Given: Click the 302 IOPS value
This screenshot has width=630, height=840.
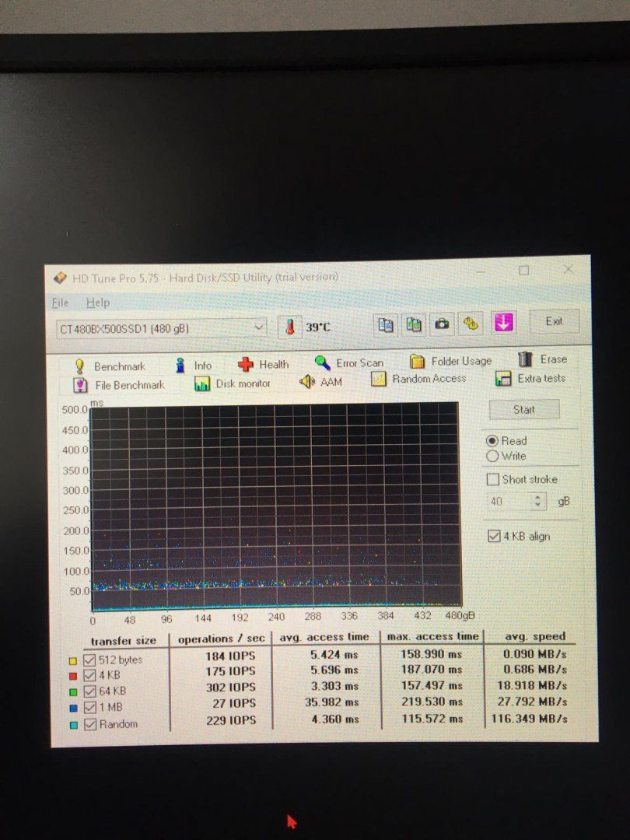Looking at the screenshot, I should [231, 688].
